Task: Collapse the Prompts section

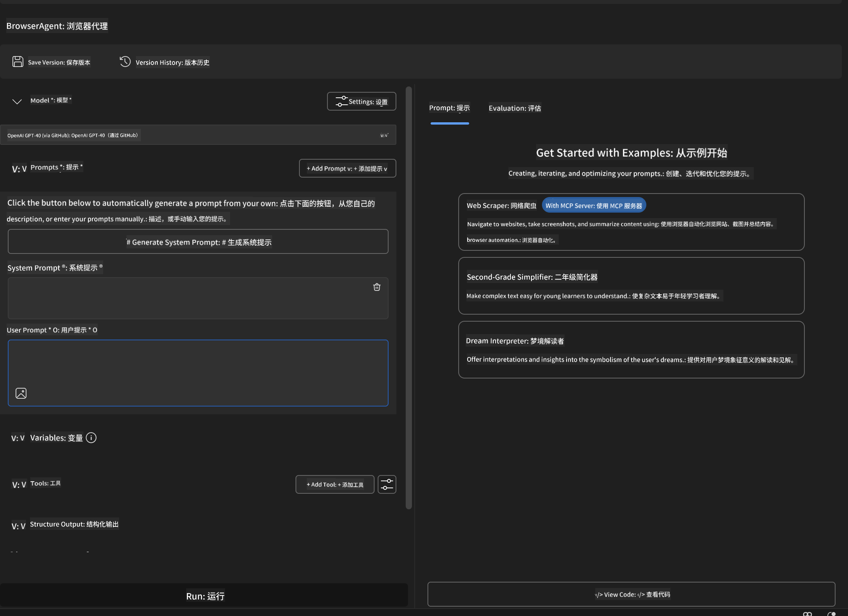Action: tap(19, 169)
